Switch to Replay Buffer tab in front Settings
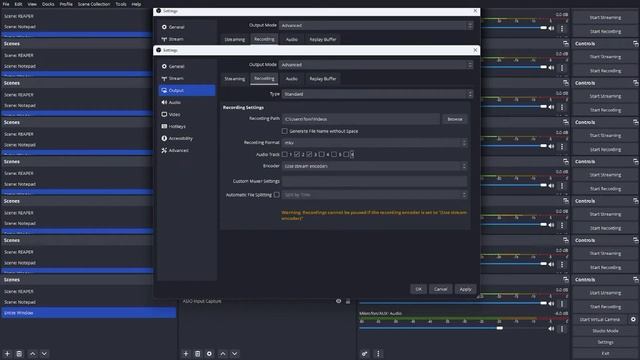 tap(322, 79)
